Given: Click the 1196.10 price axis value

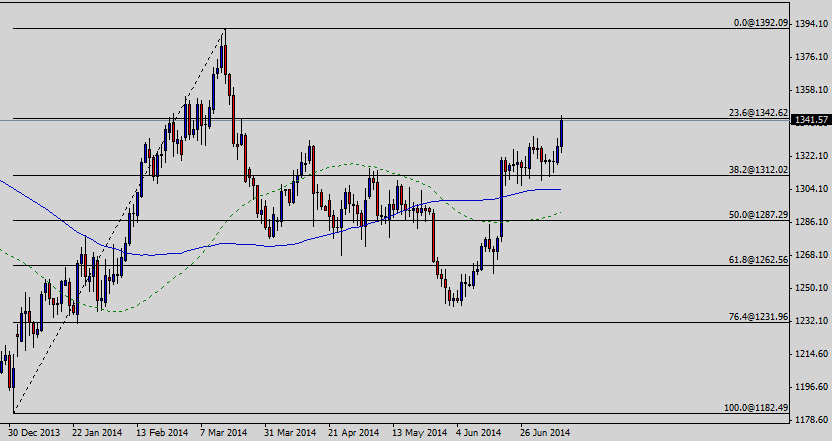Looking at the screenshot, I should [x=810, y=387].
